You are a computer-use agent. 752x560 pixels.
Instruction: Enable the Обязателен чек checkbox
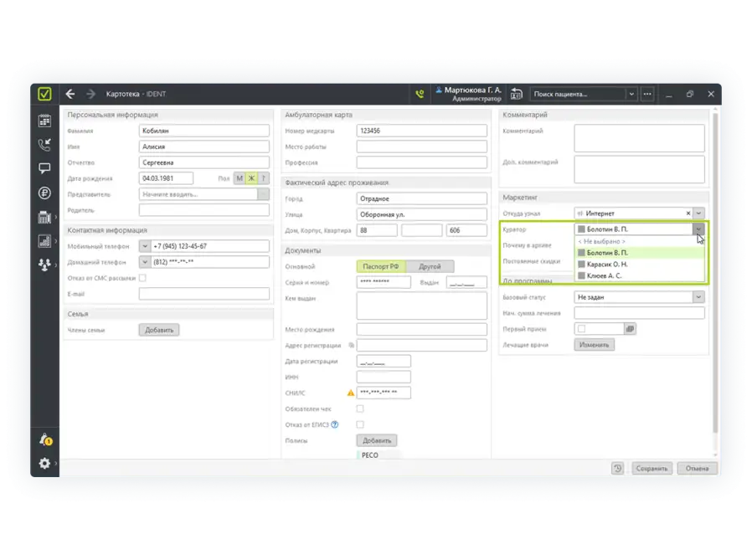point(360,408)
